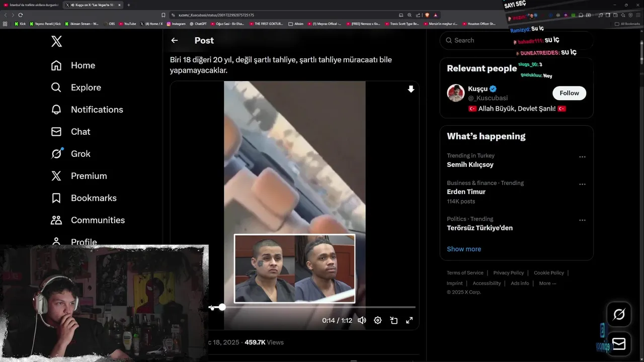Viewport: 644px width, 362px height.
Task: Open the Terörsüz Türkiye'den trend
Action: click(x=479, y=228)
